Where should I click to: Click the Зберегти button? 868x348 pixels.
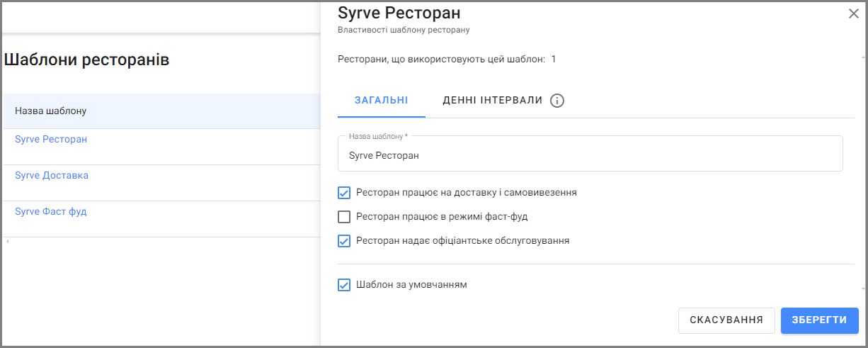[820, 320]
